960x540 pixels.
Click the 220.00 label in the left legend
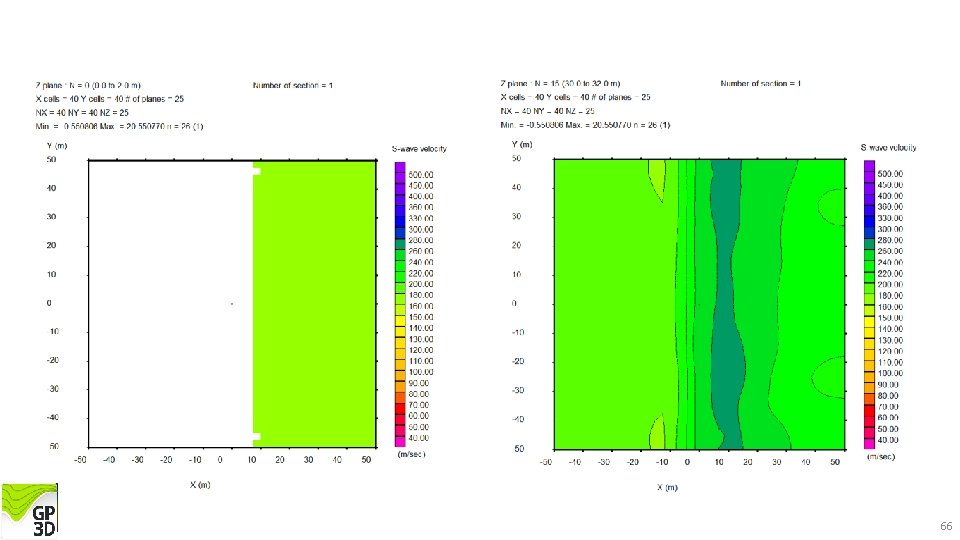point(421,274)
